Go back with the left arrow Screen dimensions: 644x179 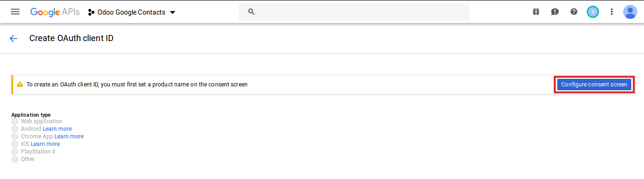coord(13,39)
